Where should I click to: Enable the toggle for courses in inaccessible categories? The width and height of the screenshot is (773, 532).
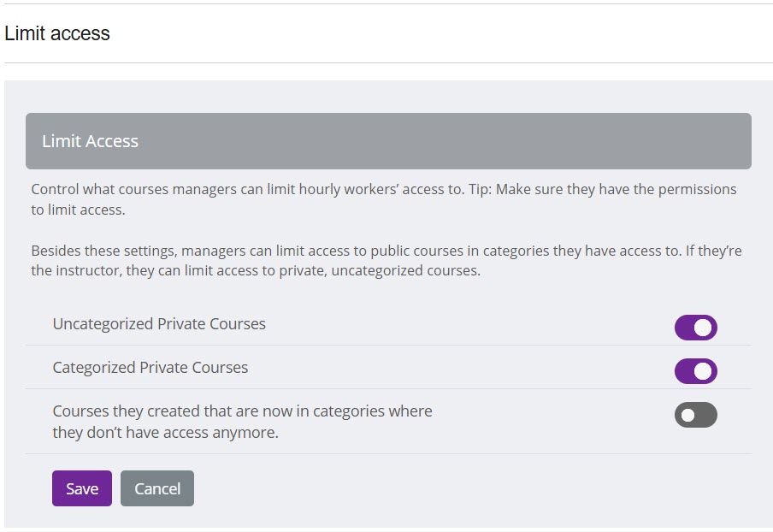(x=695, y=416)
